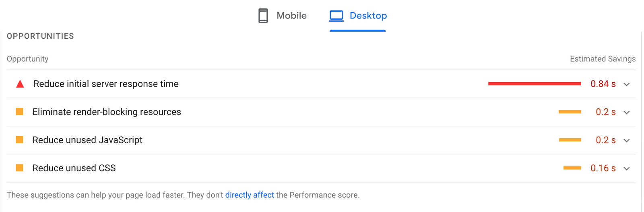Screen dimensions: 644x212
Task: Click the 0.16 s estimated savings value
Action: click(603, 168)
